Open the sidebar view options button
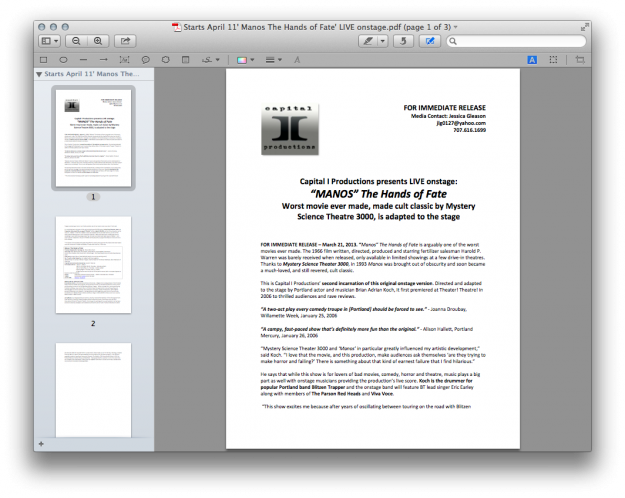The width and height of the screenshot is (625, 498). click(50, 41)
